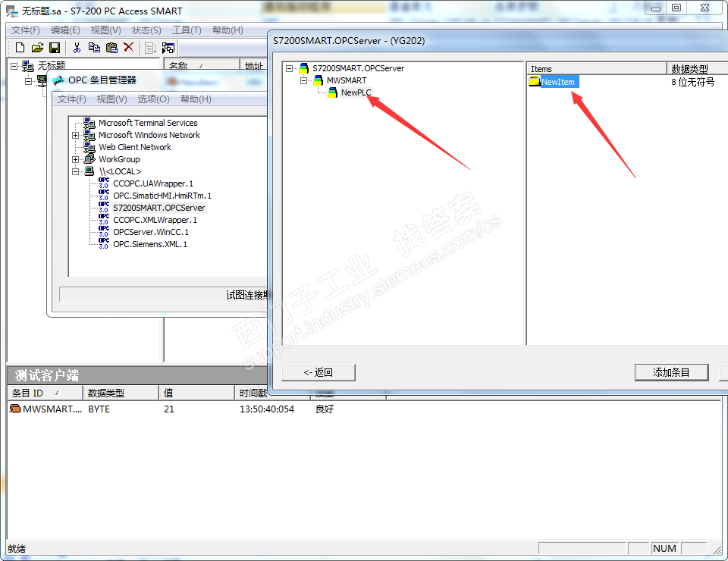
Task: Collapse the child node under 无标题
Action: [28, 81]
